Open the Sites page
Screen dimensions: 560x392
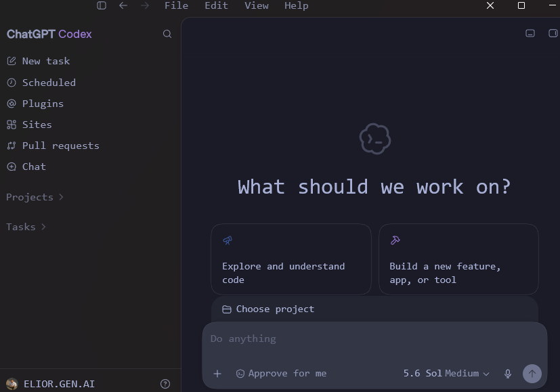point(37,125)
